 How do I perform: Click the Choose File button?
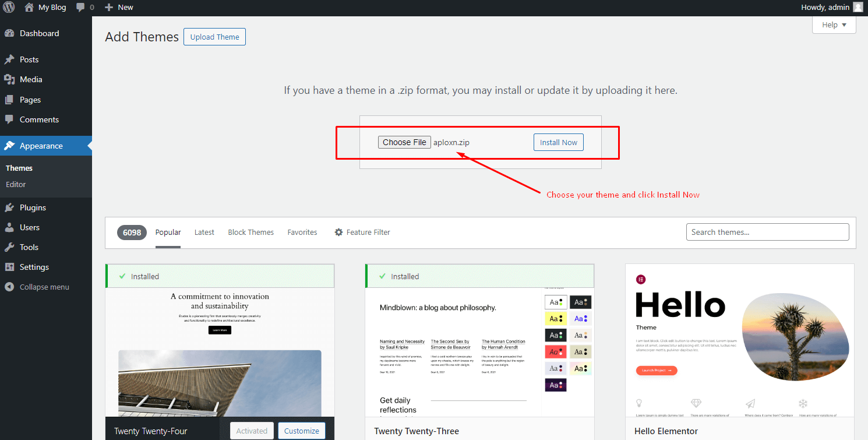(x=404, y=142)
